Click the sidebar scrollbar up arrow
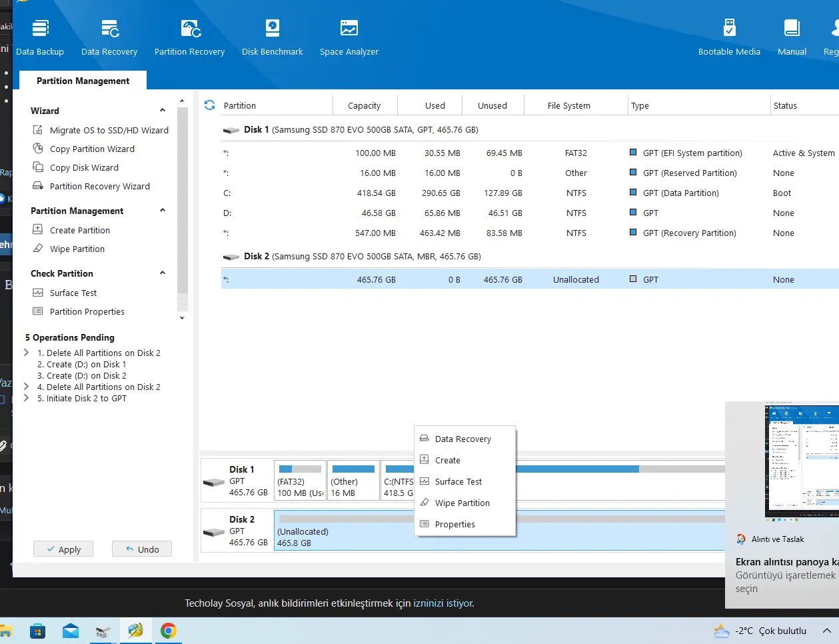The width and height of the screenshot is (839, 644). [183, 101]
